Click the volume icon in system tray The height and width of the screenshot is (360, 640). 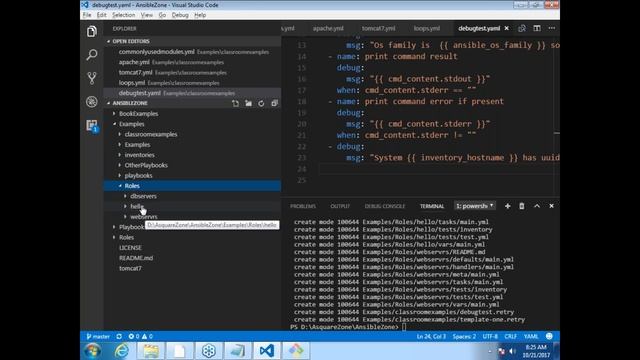512,351
